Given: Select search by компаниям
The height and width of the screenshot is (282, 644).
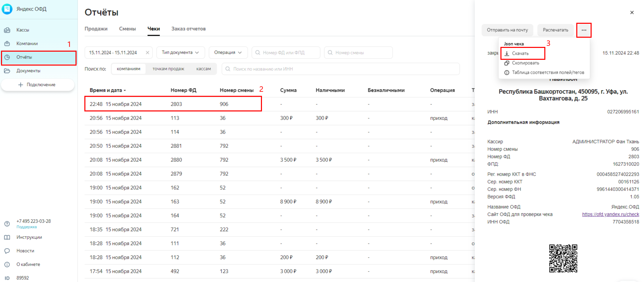Looking at the screenshot, I should point(128,69).
